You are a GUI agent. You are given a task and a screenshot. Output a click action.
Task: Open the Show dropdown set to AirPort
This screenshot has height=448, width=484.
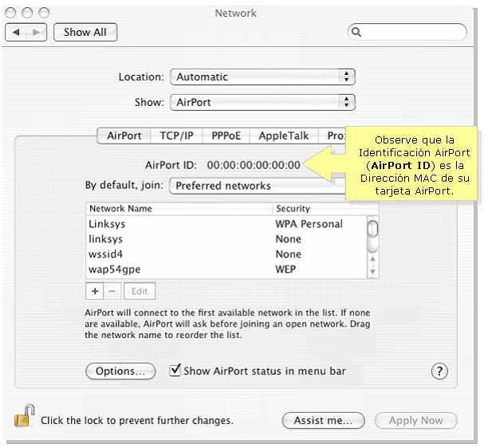262,102
